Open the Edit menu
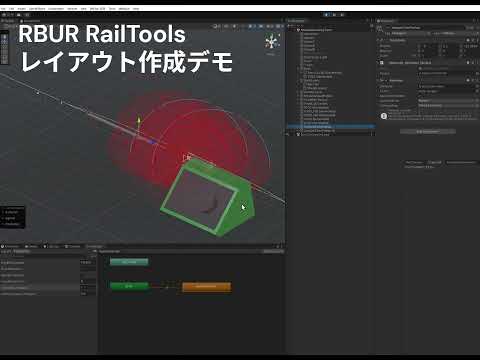The image size is (480, 360). (x=11, y=8)
